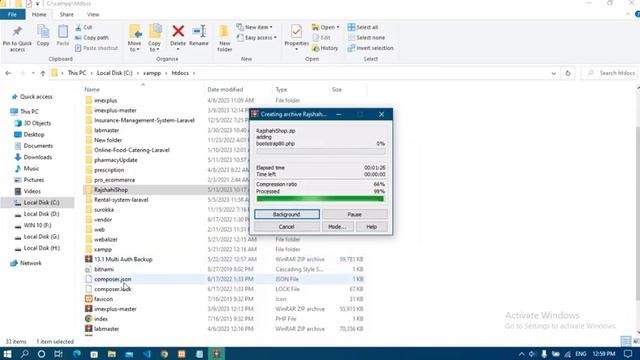Create a New folder from ribbon

224,38
